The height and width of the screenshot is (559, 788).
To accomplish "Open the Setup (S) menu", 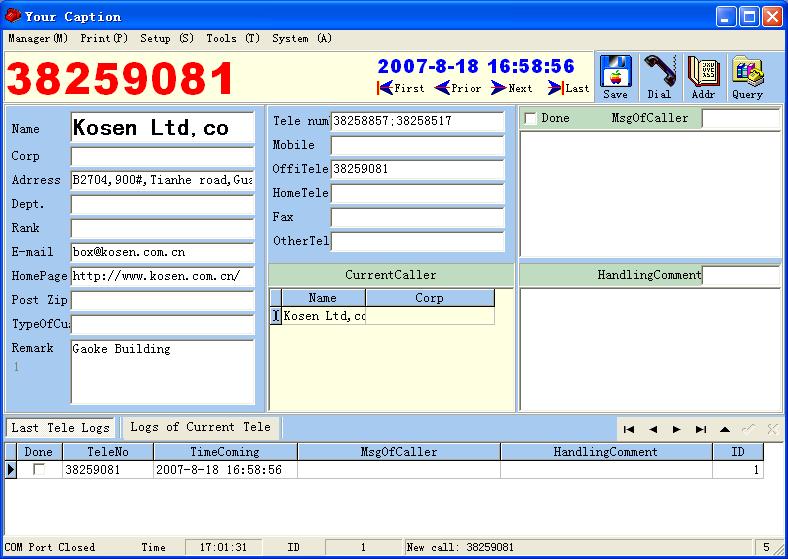I will pos(167,39).
